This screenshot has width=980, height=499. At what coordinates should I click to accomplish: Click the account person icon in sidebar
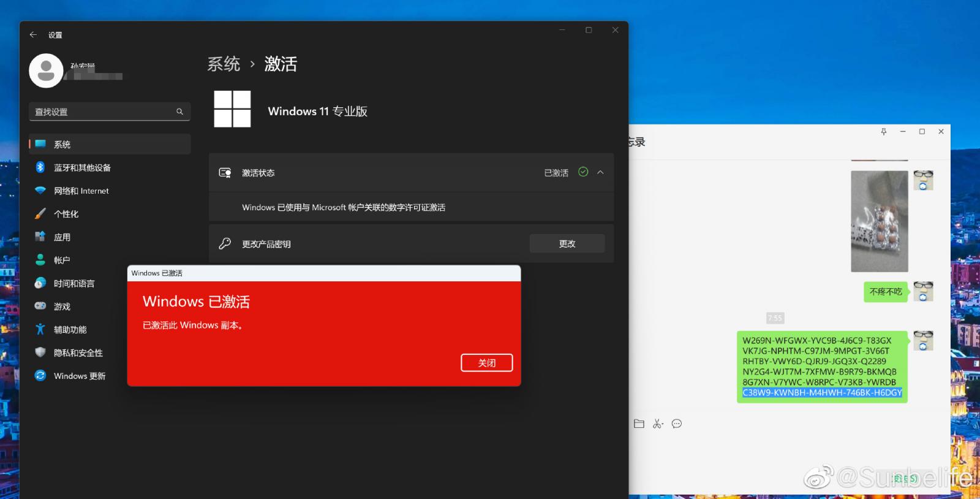click(40, 260)
